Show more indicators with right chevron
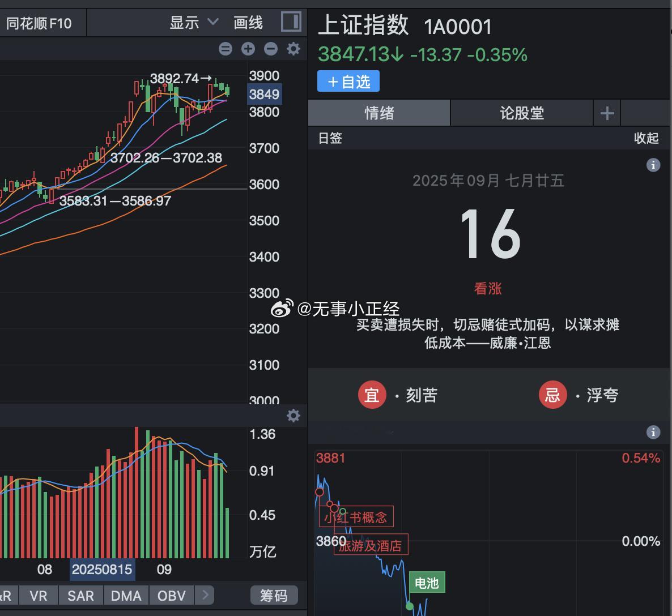 pos(205,595)
